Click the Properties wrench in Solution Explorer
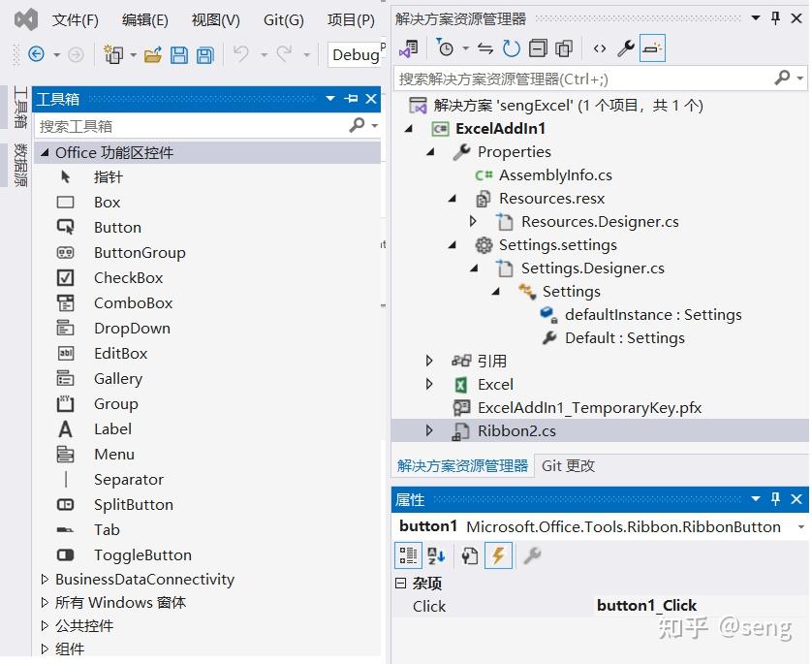 point(625,47)
